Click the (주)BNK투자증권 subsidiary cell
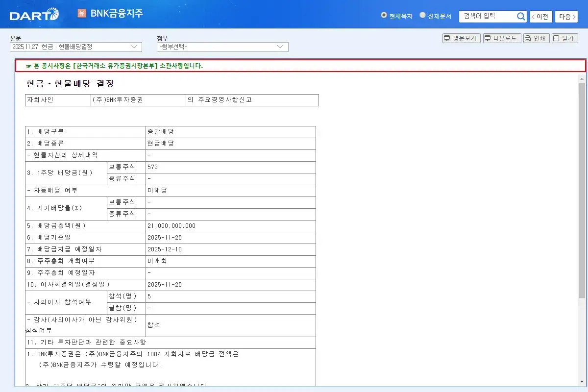This screenshot has height=392, width=588. pyautogui.click(x=139, y=100)
